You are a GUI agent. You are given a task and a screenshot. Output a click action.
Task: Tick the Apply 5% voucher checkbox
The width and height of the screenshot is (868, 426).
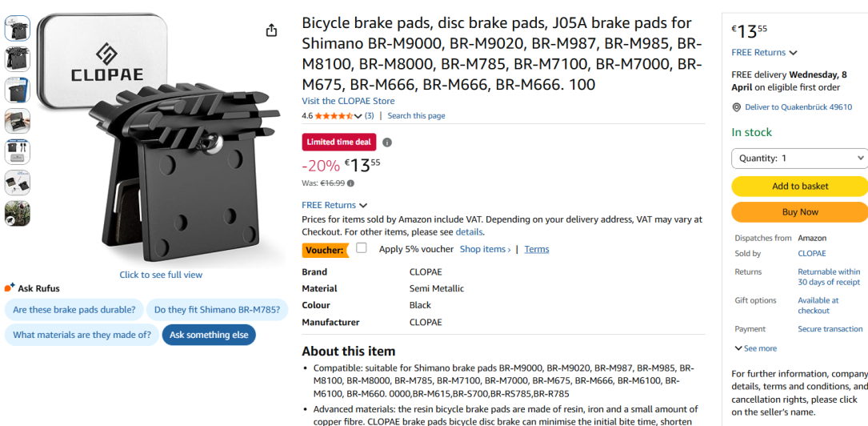click(x=362, y=248)
